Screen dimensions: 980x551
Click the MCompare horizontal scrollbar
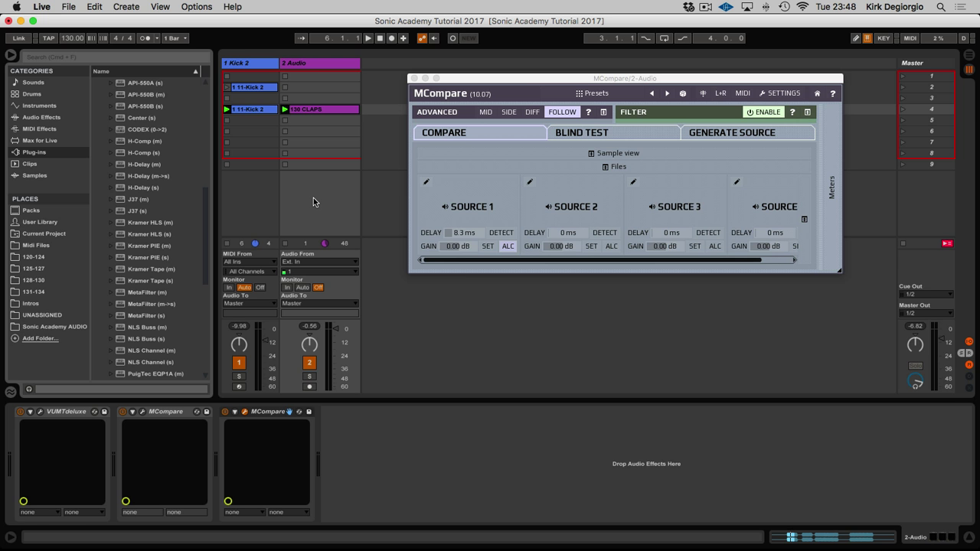592,260
